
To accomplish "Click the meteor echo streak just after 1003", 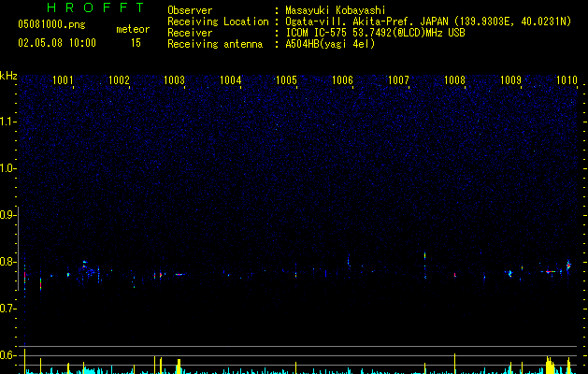I will 179,274.
